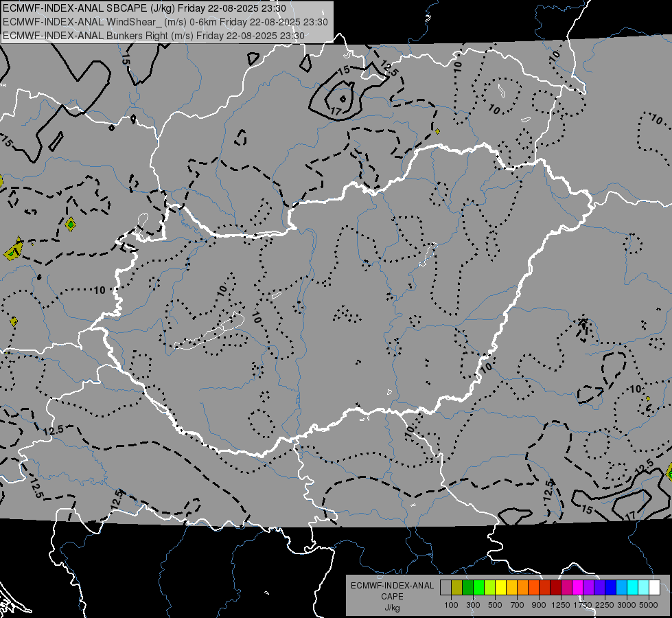The image size is (672, 618).
Task: Click the pale cyan legend swatch before 5000
Action: point(644,587)
